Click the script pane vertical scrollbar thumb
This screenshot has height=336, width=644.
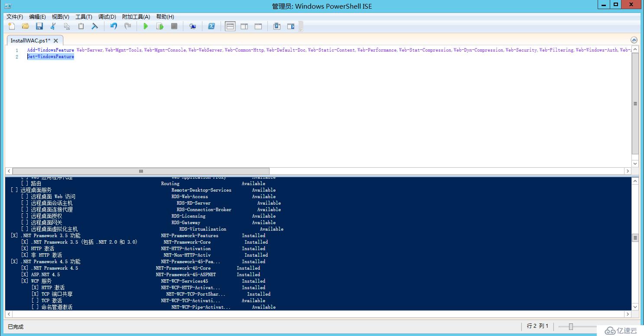(635, 103)
